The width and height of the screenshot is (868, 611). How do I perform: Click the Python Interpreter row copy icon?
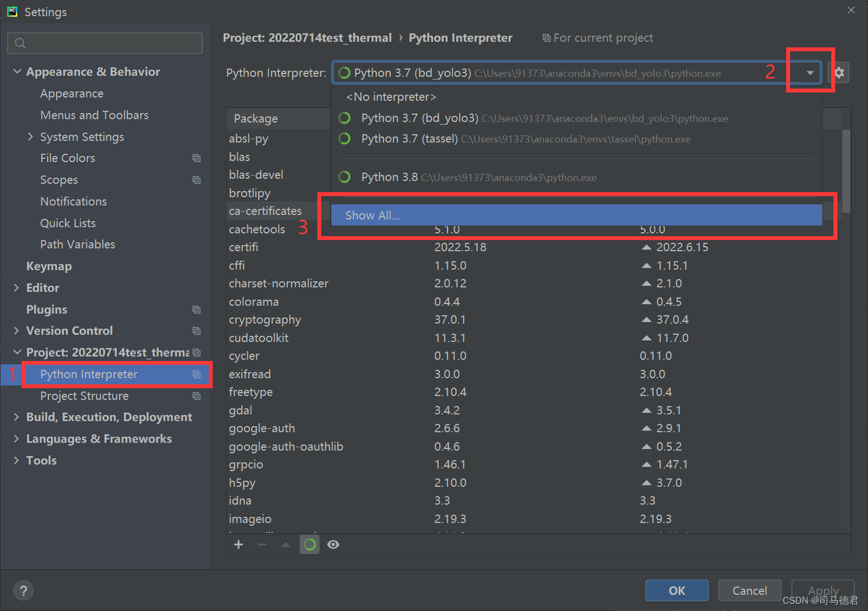197,374
